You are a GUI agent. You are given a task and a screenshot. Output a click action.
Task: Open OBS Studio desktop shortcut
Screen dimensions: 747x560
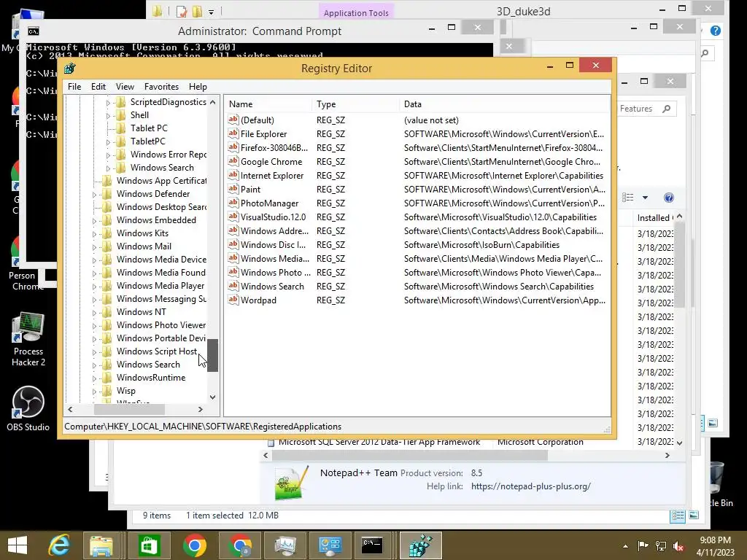[x=28, y=408]
